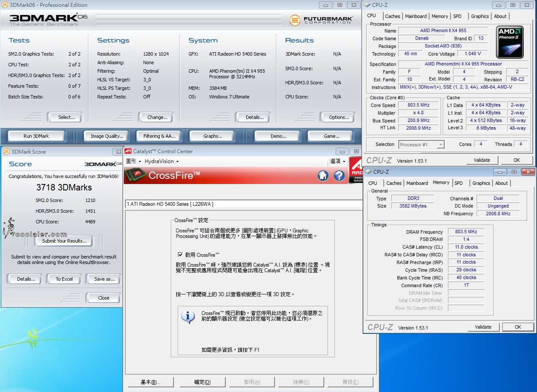Click the lower CPU-Z window title icon
537x392 pixels.
click(x=368, y=172)
